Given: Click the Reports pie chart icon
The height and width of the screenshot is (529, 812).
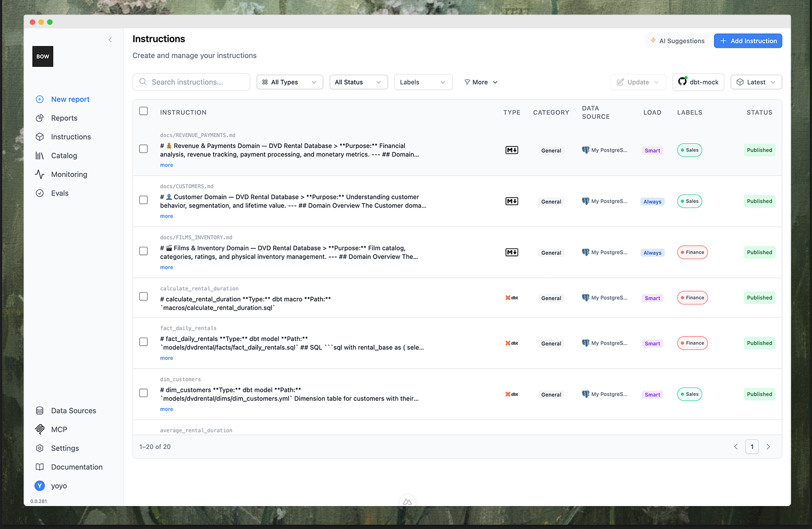Looking at the screenshot, I should [x=40, y=118].
